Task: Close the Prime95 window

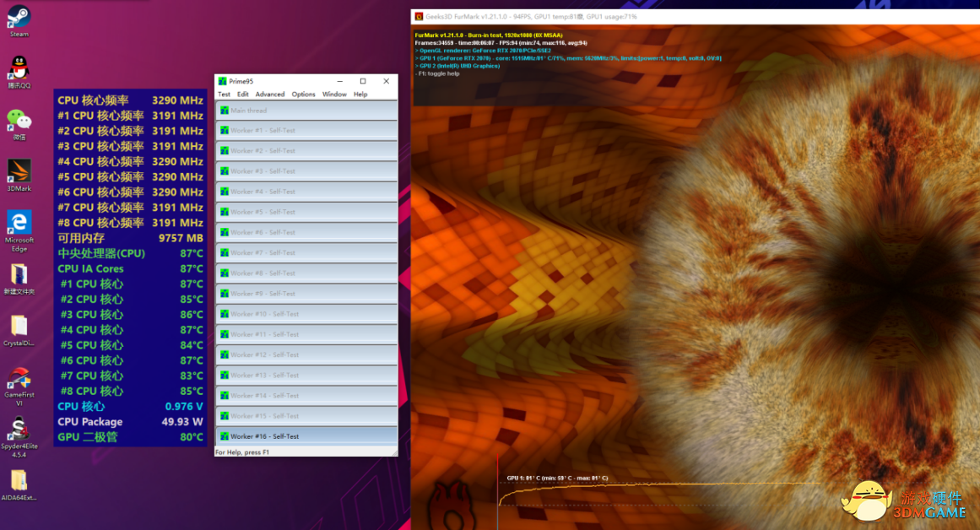Action: [387, 81]
